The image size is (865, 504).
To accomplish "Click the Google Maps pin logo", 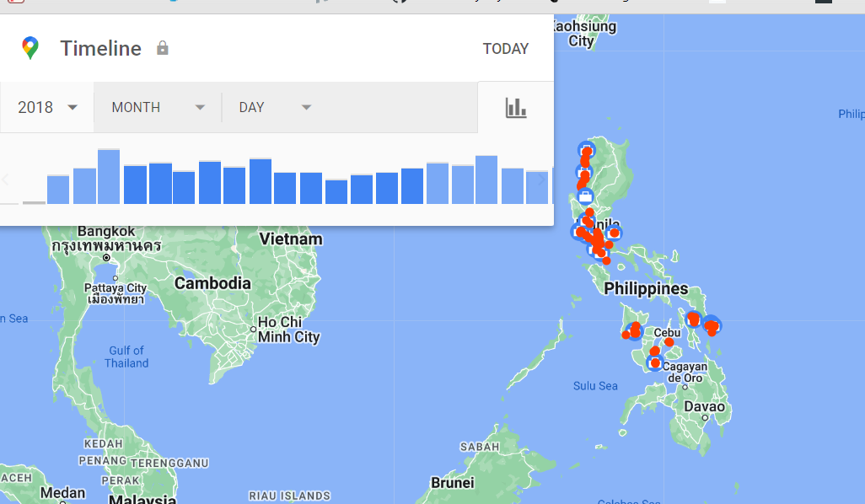I will point(30,48).
